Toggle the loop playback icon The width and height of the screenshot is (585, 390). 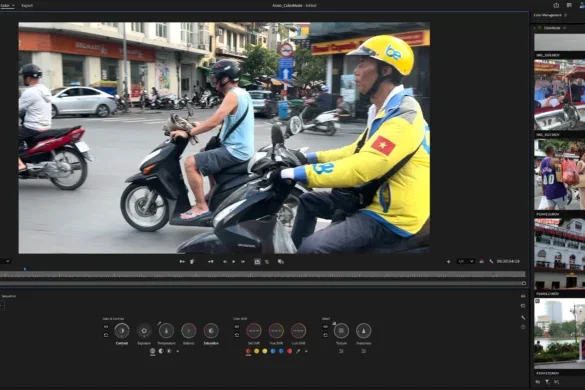267,262
